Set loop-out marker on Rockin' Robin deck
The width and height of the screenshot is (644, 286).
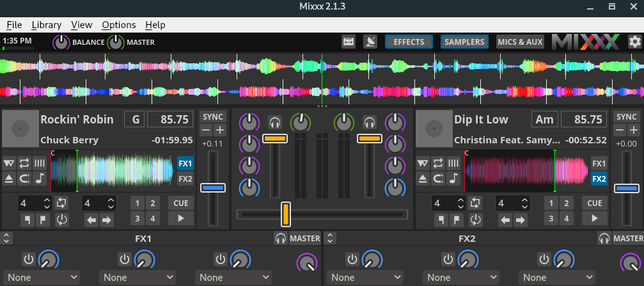coord(43,220)
